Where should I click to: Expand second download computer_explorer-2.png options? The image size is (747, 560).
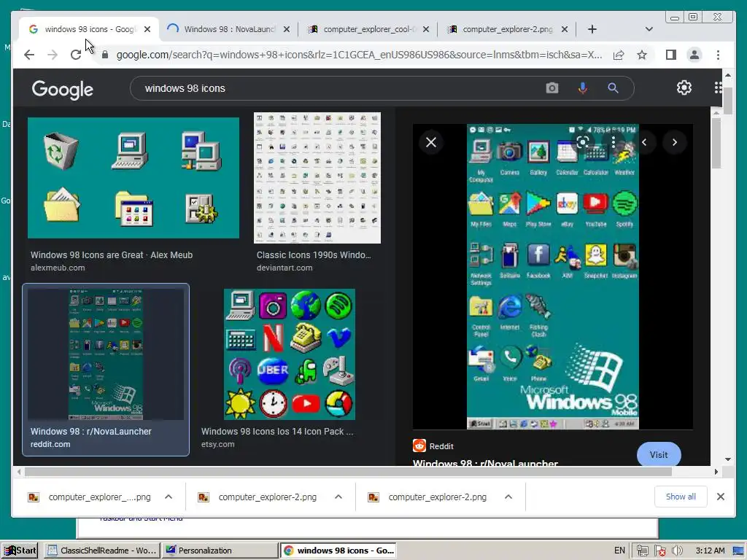pyautogui.click(x=338, y=497)
